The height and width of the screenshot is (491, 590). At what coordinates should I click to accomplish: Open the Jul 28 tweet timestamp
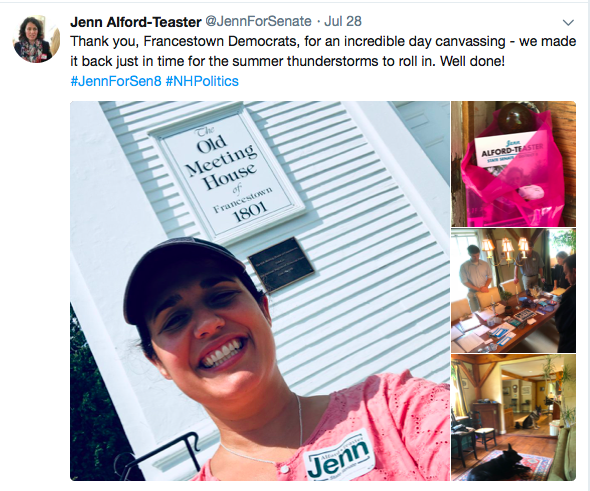pyautogui.click(x=343, y=21)
